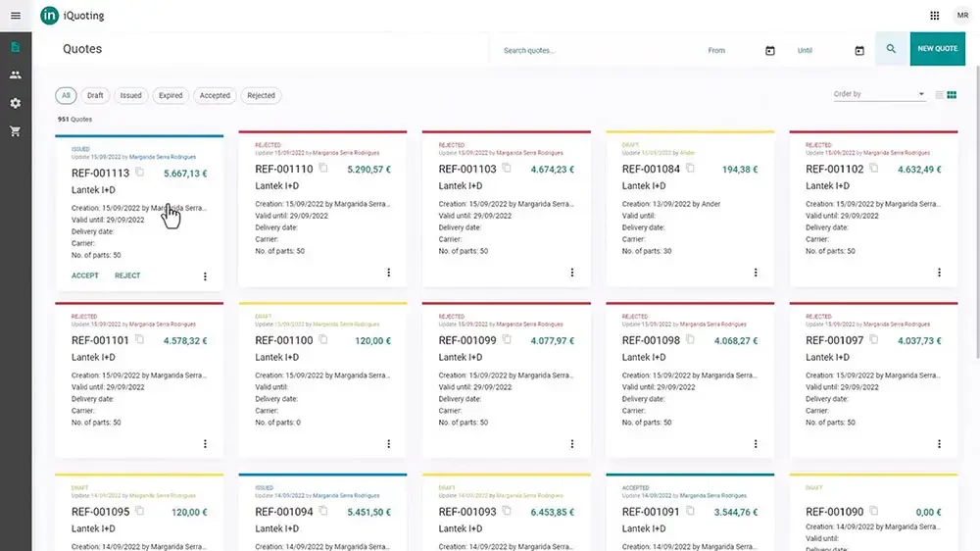Switch to grid card view
Viewport: 980px width, 551px height.
(952, 95)
